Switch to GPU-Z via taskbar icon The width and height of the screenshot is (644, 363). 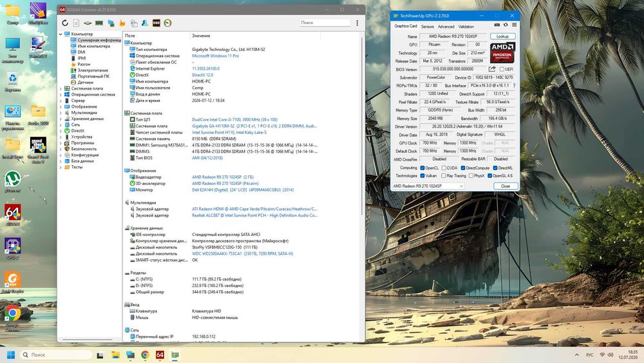pyautogui.click(x=175, y=355)
